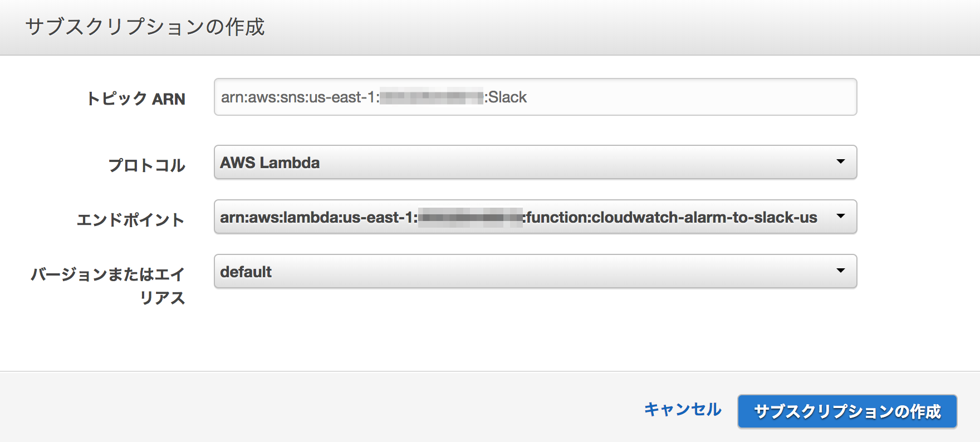Place cursor at Slack in topic ARN

click(507, 97)
